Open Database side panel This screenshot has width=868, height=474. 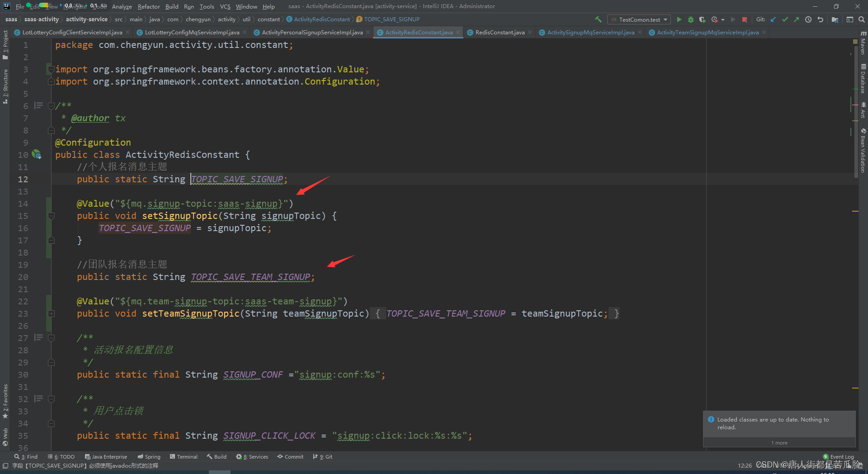pyautogui.click(x=863, y=79)
